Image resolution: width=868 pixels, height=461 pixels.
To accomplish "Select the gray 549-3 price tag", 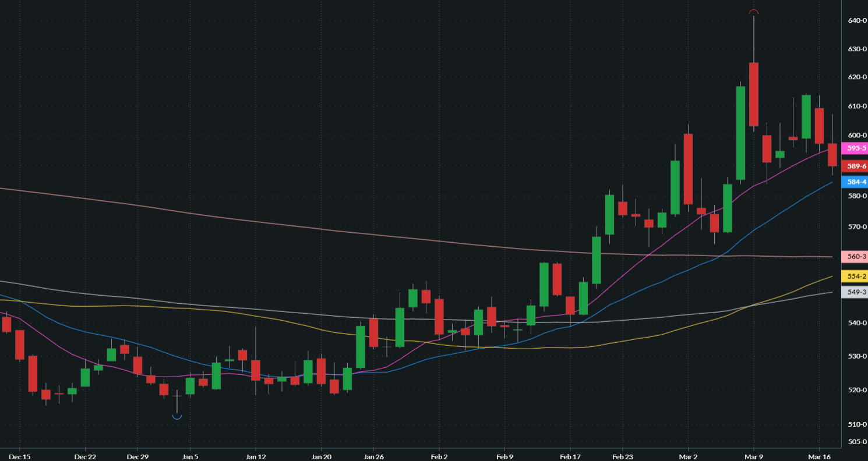I will (856, 292).
